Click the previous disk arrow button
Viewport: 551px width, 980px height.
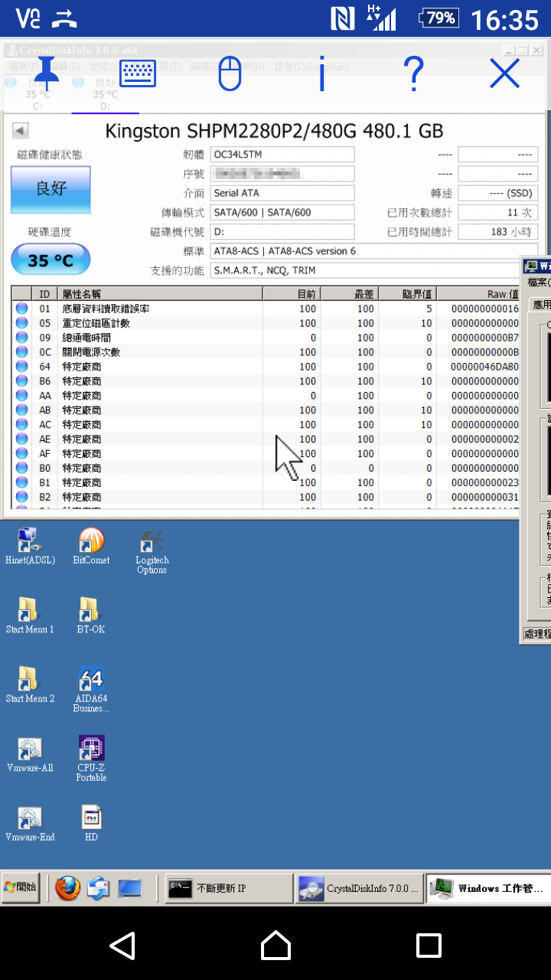(x=21, y=131)
